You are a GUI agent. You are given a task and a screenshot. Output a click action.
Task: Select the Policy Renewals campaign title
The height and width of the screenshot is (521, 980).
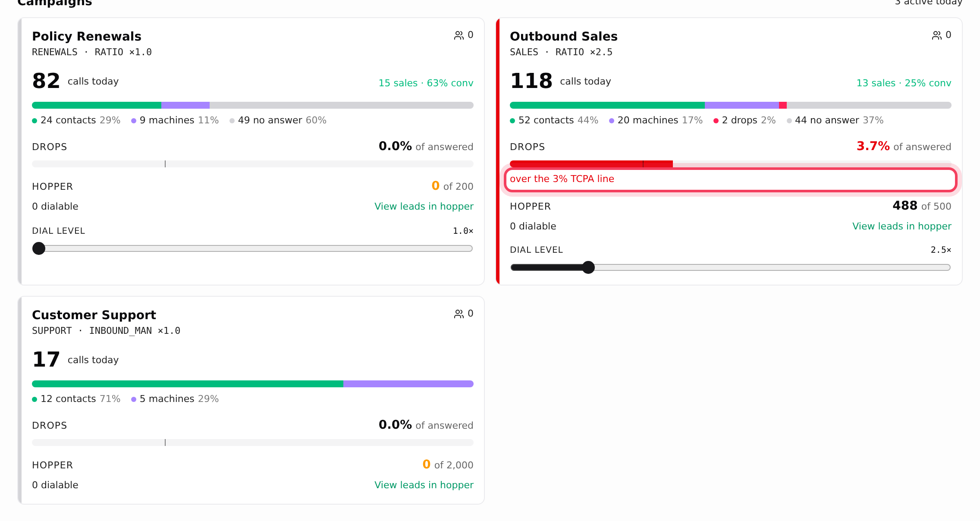pyautogui.click(x=87, y=36)
